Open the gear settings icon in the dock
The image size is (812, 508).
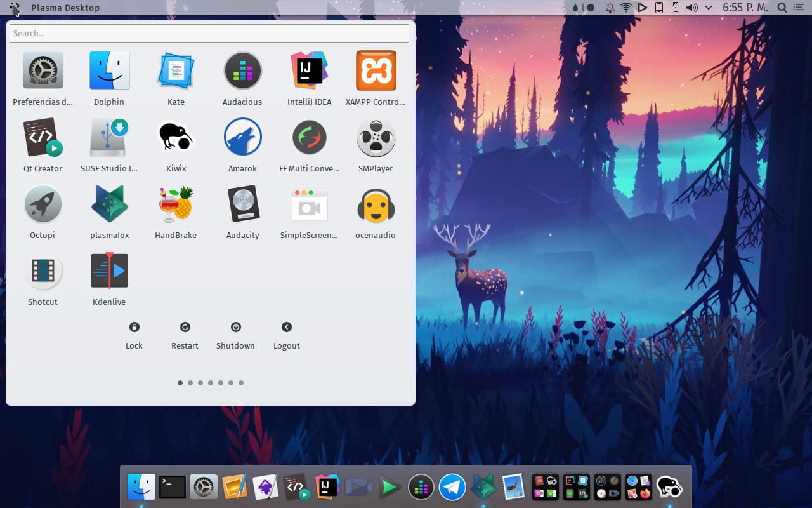[204, 487]
